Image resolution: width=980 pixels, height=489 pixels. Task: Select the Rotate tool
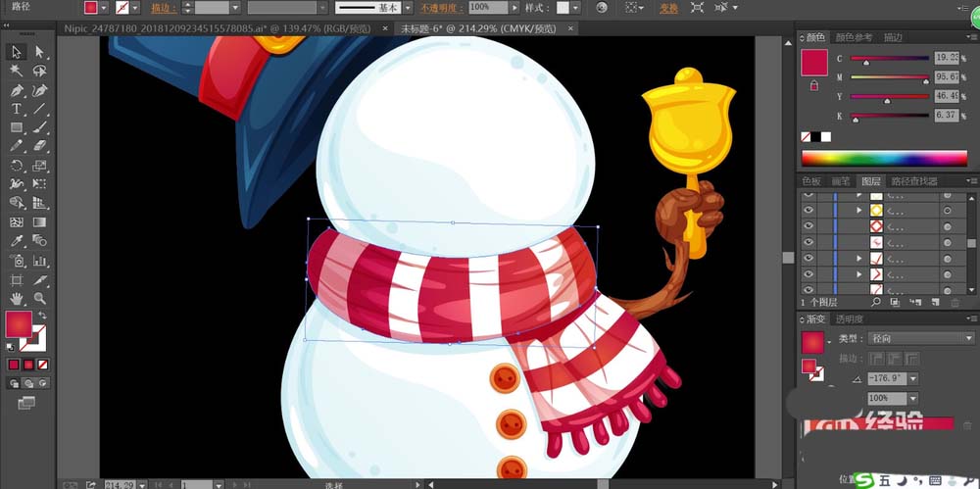tap(17, 166)
